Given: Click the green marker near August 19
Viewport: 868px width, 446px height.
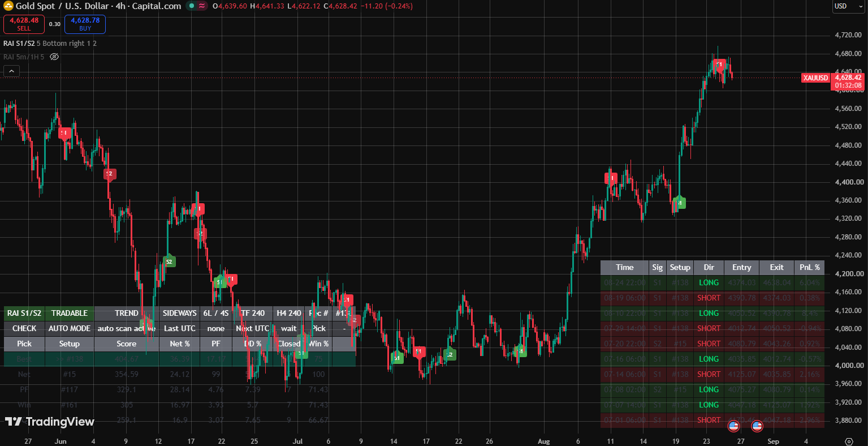Looking at the screenshot, I should (x=680, y=202).
